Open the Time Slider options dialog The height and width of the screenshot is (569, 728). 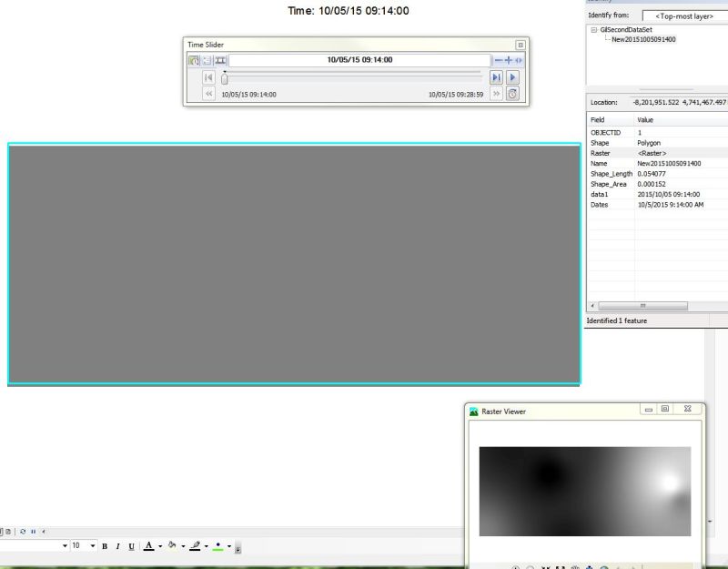(207, 60)
